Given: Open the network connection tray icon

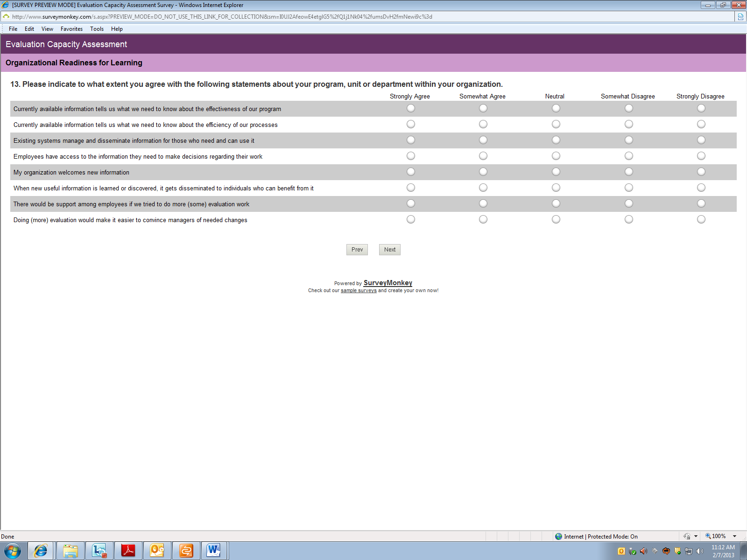Looking at the screenshot, I should (x=689, y=551).
